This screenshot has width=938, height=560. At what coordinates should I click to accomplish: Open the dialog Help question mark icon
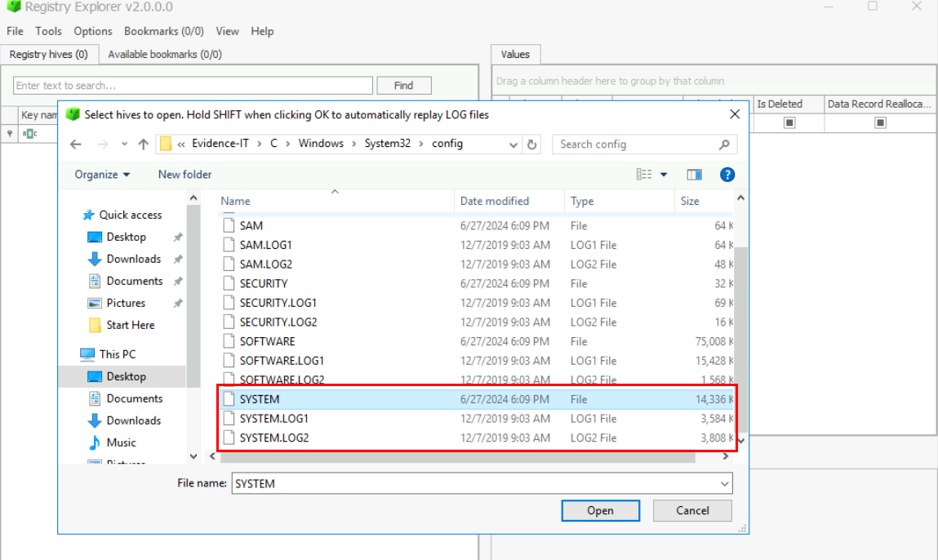(x=727, y=175)
